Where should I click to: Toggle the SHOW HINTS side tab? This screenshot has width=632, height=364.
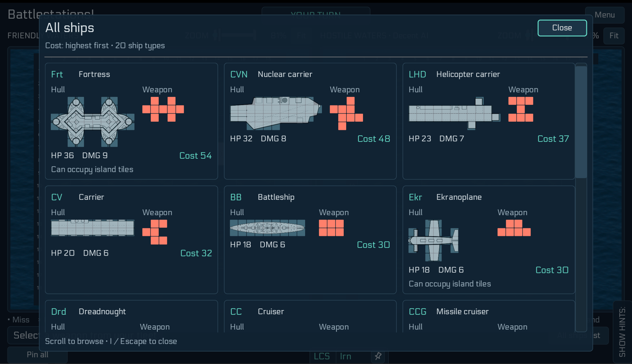622,332
